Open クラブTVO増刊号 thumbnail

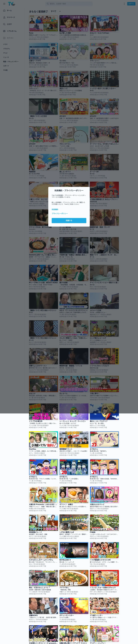43,412
